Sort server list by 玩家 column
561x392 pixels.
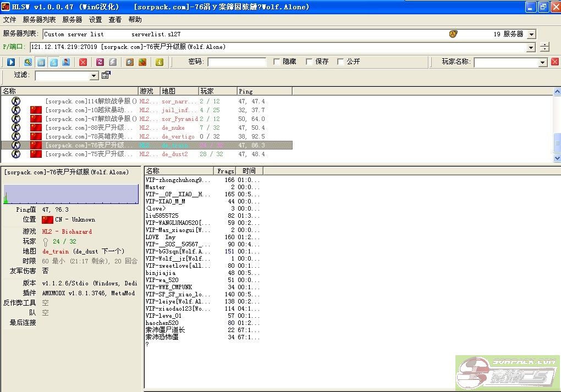pos(218,91)
